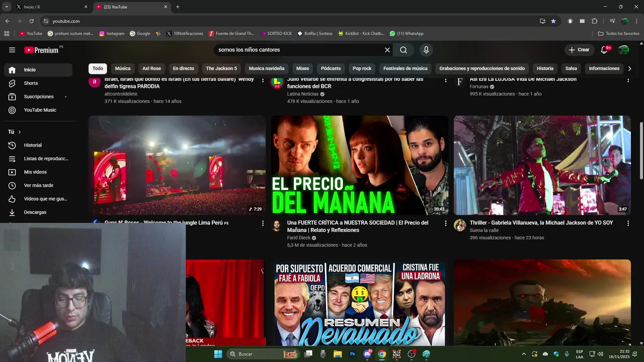Select the Todo filter chip

(x=98, y=68)
